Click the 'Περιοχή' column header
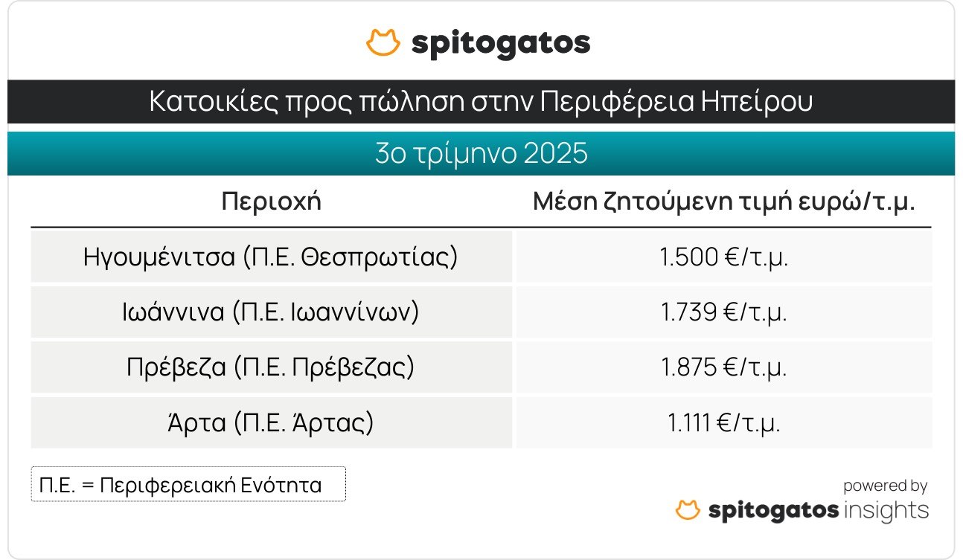Viewport: 963px width, 560px height. [x=272, y=202]
